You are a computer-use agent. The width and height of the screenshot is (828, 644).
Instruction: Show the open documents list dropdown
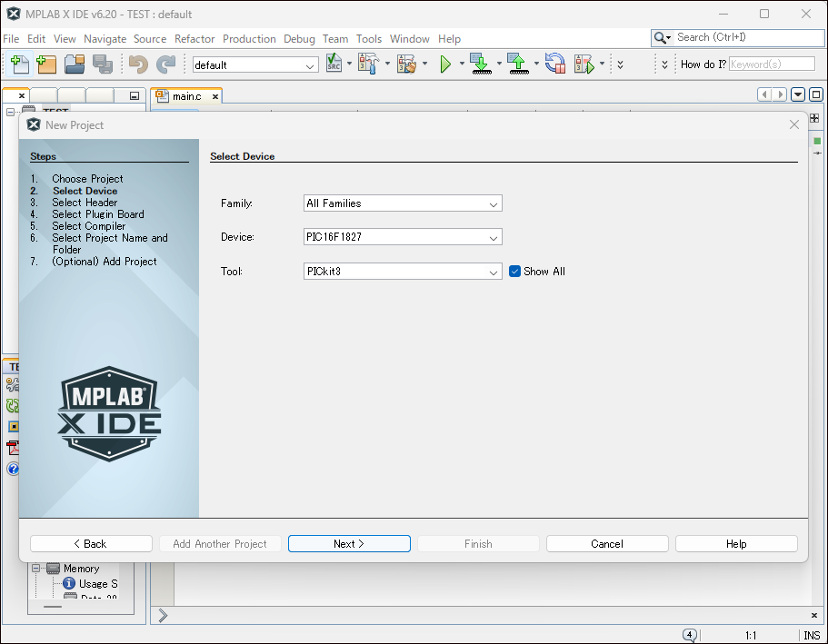coord(798,94)
